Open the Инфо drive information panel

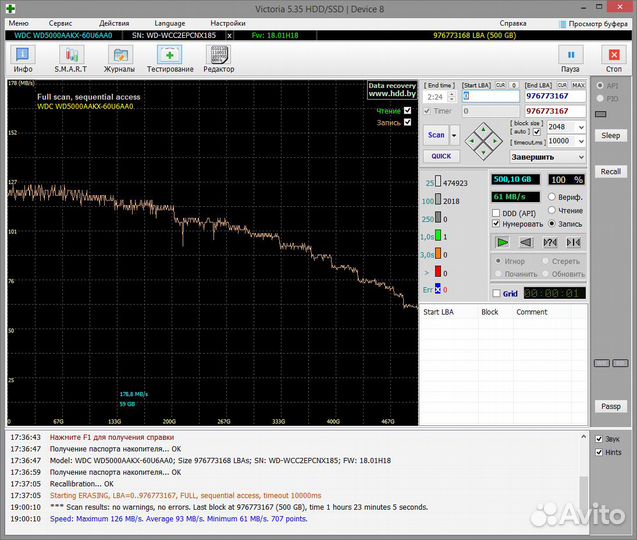[x=23, y=59]
